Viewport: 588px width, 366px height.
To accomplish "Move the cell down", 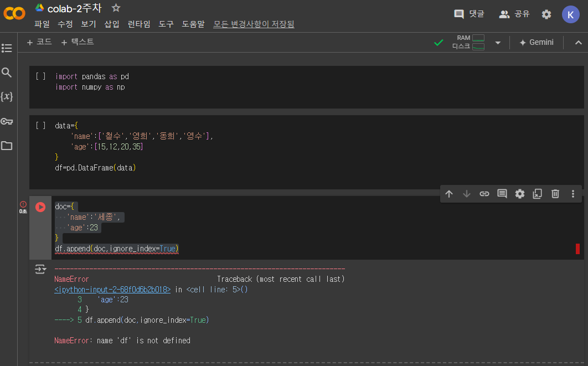I will (x=467, y=194).
